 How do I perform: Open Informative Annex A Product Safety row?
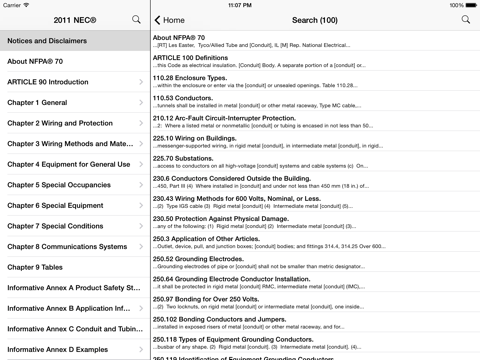click(75, 288)
